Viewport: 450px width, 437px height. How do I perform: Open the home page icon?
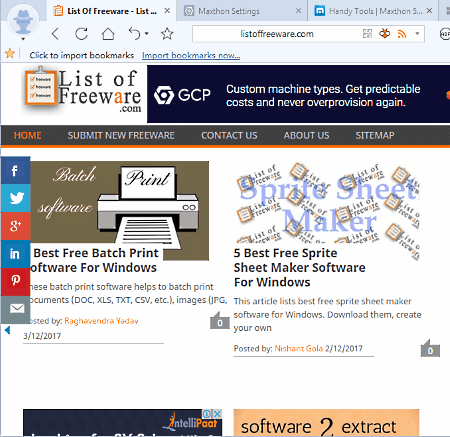pyautogui.click(x=108, y=34)
